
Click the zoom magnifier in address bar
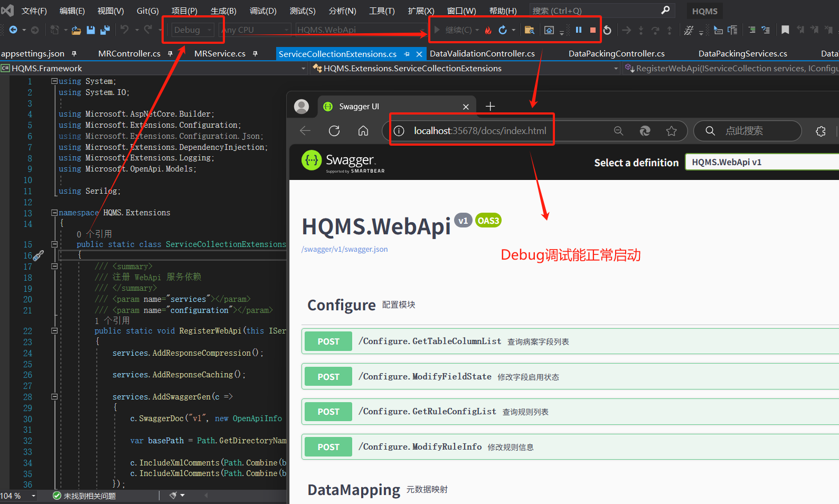coord(618,131)
